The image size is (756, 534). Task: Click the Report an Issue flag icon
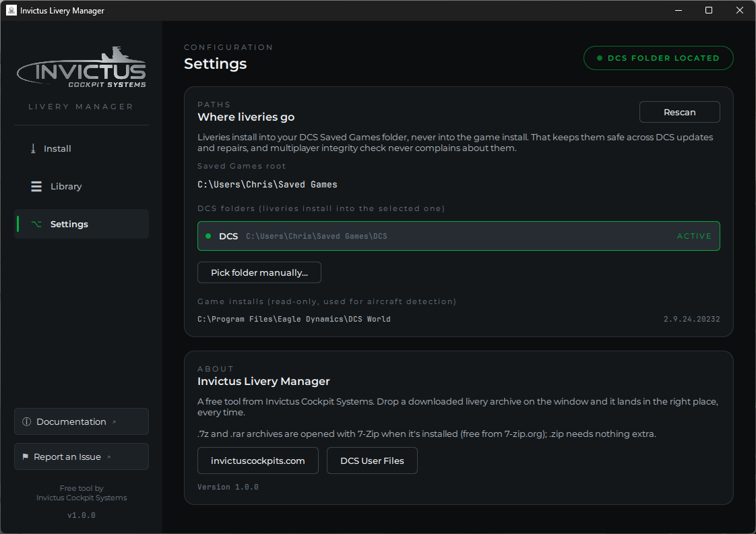(x=25, y=457)
